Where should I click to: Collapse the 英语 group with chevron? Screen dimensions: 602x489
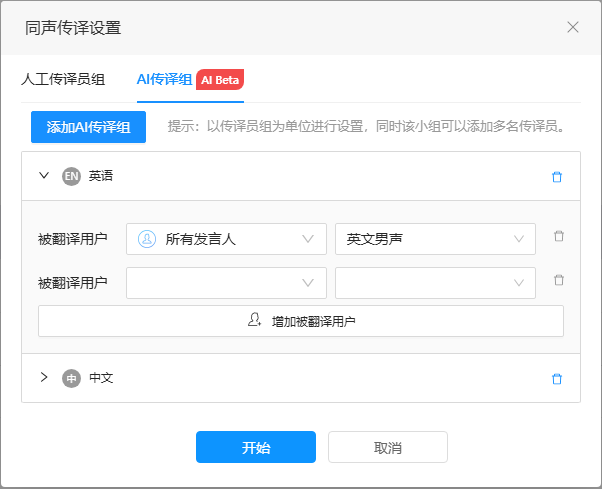pyautogui.click(x=44, y=176)
